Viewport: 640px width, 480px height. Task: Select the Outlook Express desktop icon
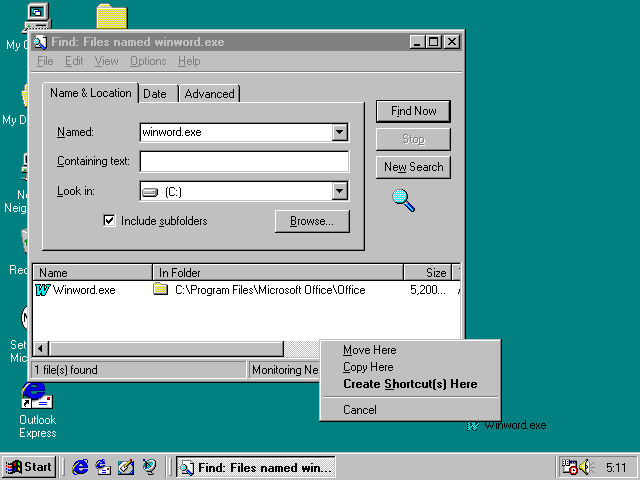pyautogui.click(x=36, y=397)
